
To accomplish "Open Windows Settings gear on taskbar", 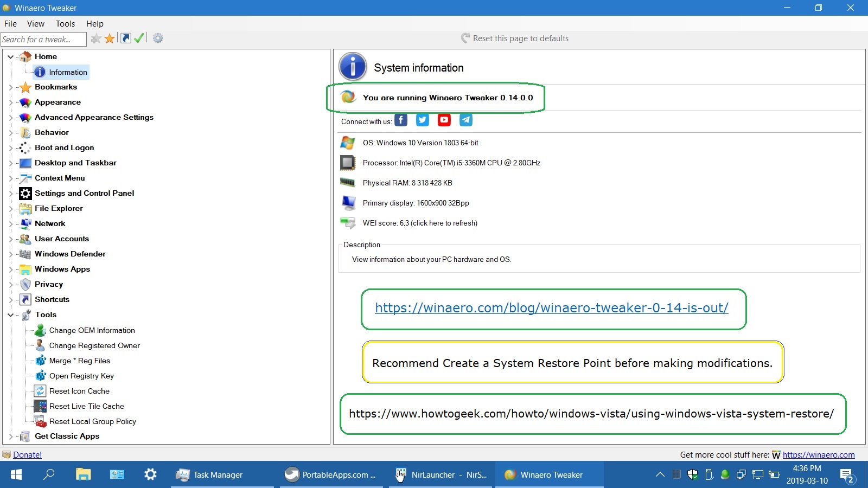I will [150, 474].
